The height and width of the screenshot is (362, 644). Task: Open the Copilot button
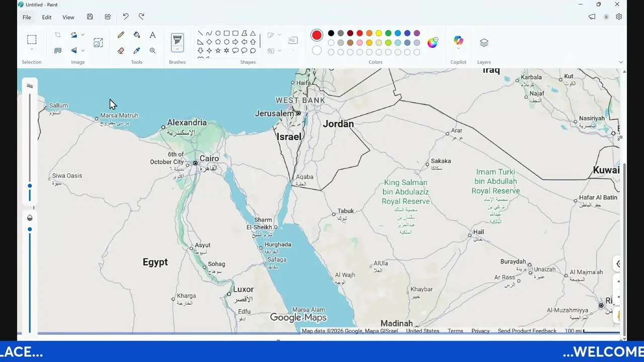[x=458, y=40]
